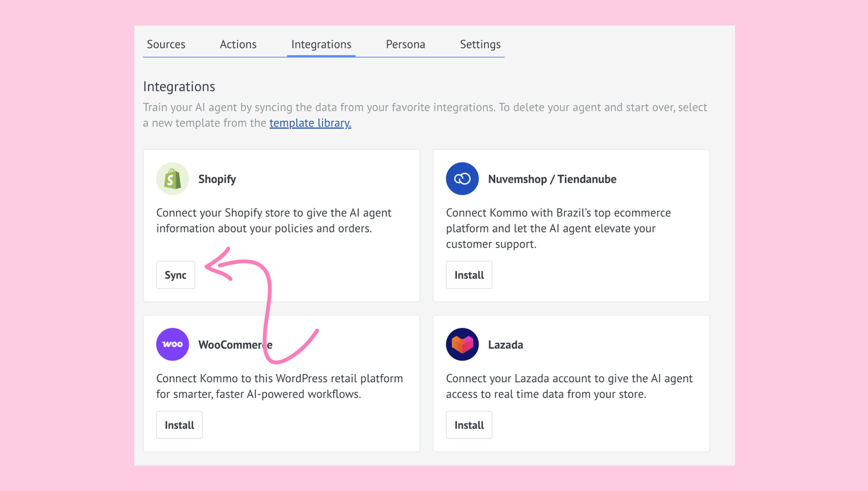Click the Shopify card title

point(217,179)
